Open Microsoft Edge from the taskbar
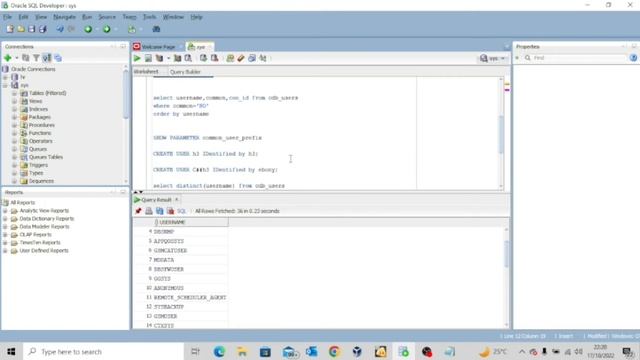Viewport: 640px width, 360px height. 219,351
